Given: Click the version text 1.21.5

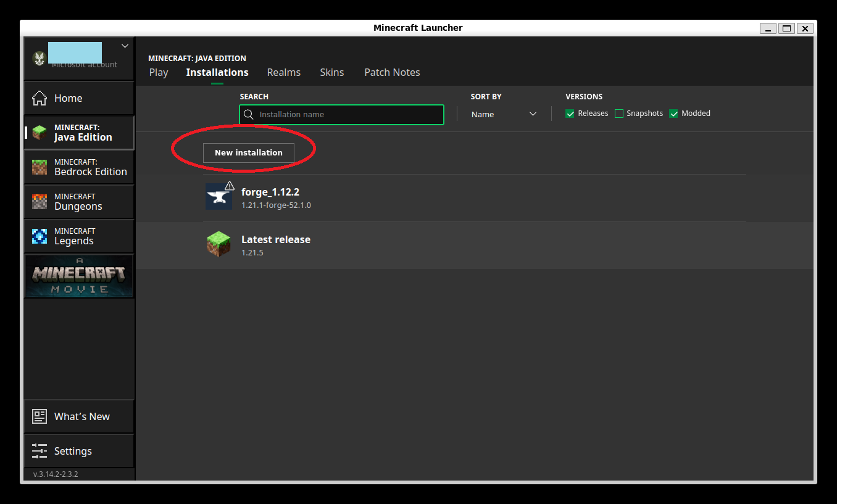Looking at the screenshot, I should (x=252, y=253).
